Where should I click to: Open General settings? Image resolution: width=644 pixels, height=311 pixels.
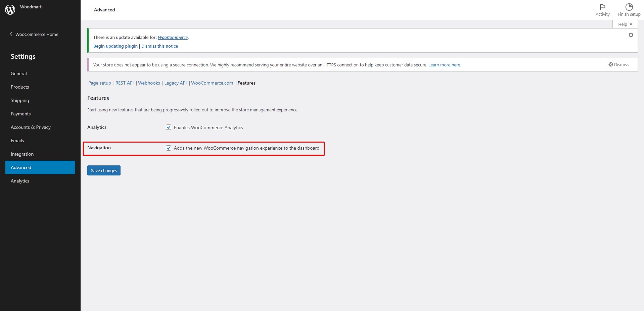[19, 73]
